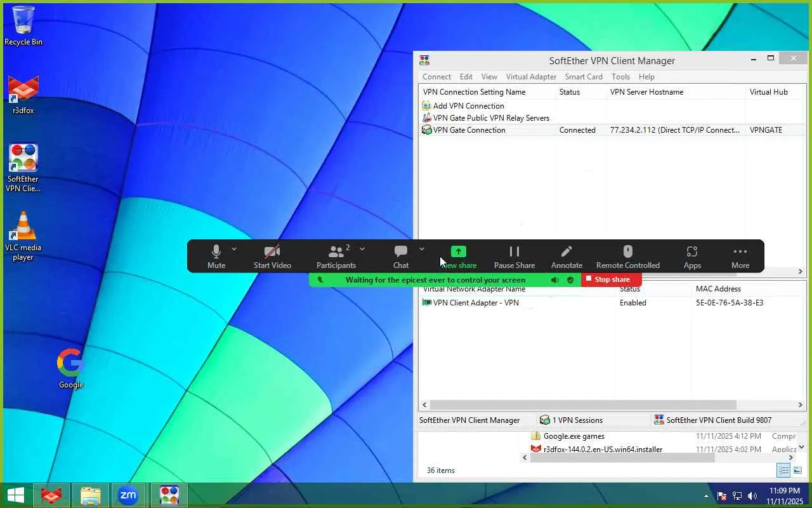Open the Edit menu in SoftEther

click(466, 77)
